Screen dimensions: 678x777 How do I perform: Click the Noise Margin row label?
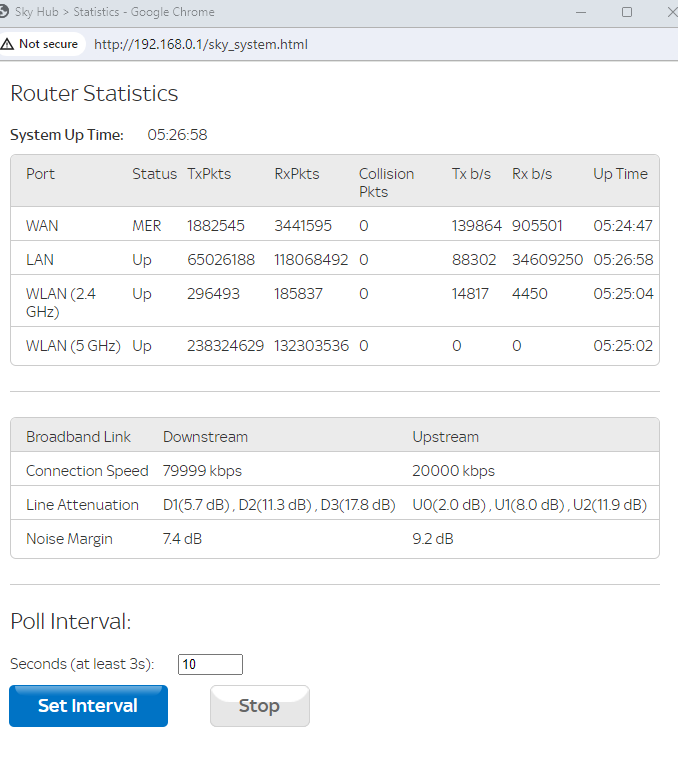pos(69,539)
